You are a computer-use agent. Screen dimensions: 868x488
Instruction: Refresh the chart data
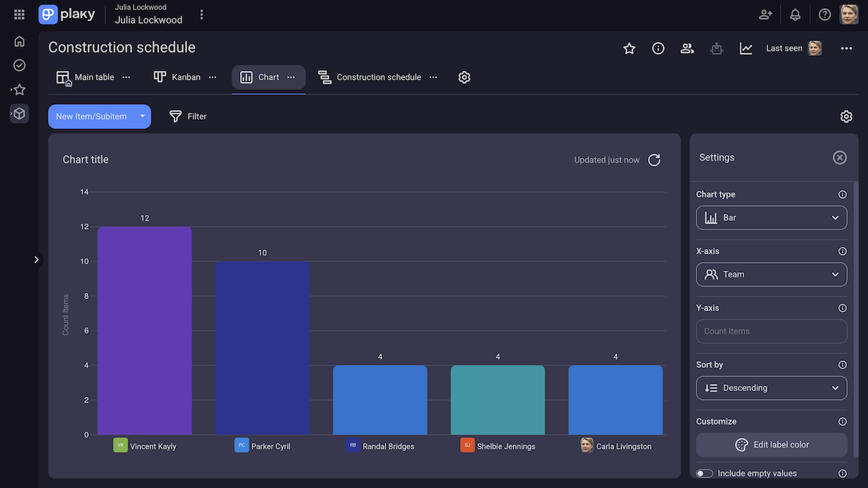[x=654, y=160]
